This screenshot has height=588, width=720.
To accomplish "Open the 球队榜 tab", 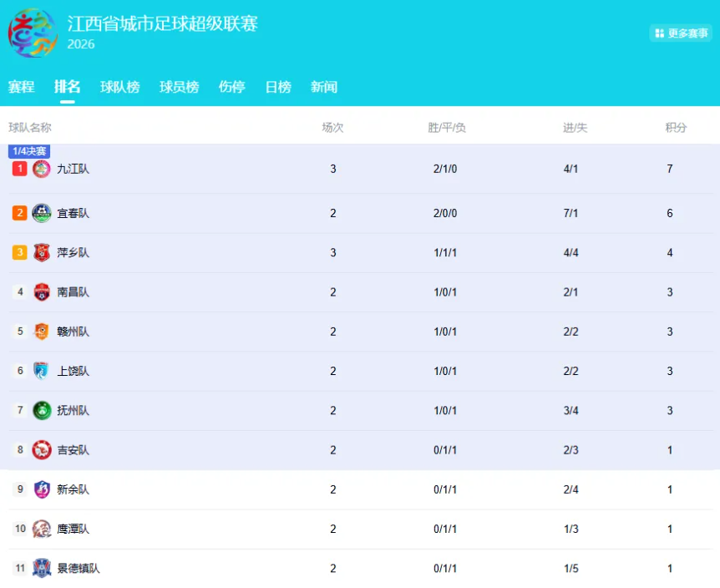I will pyautogui.click(x=119, y=87).
